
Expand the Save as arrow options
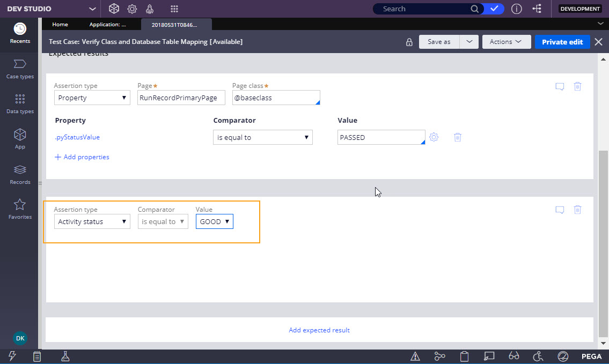point(469,42)
